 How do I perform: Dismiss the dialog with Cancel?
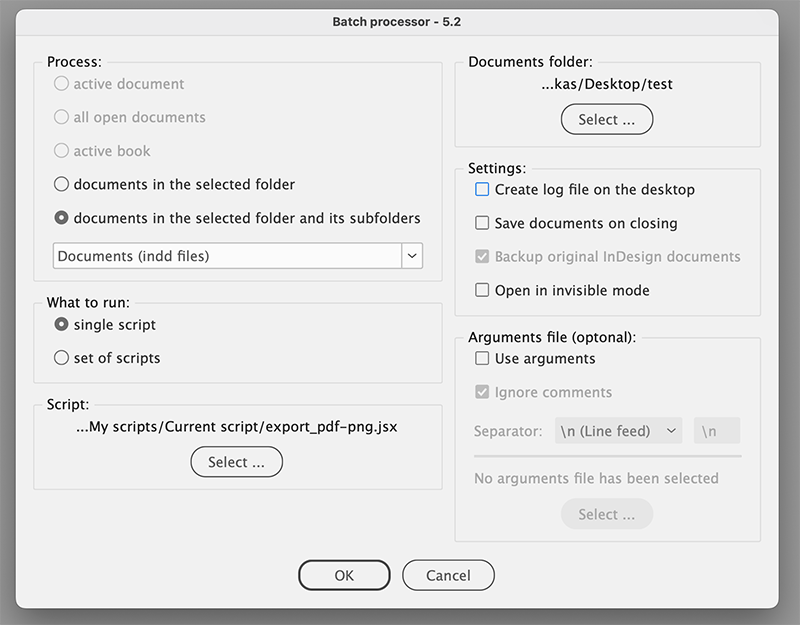448,576
